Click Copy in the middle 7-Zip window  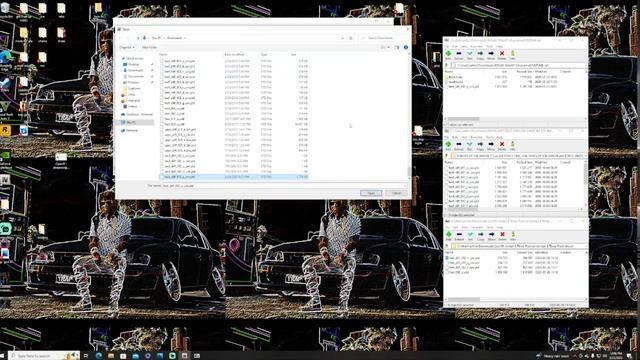480,146
